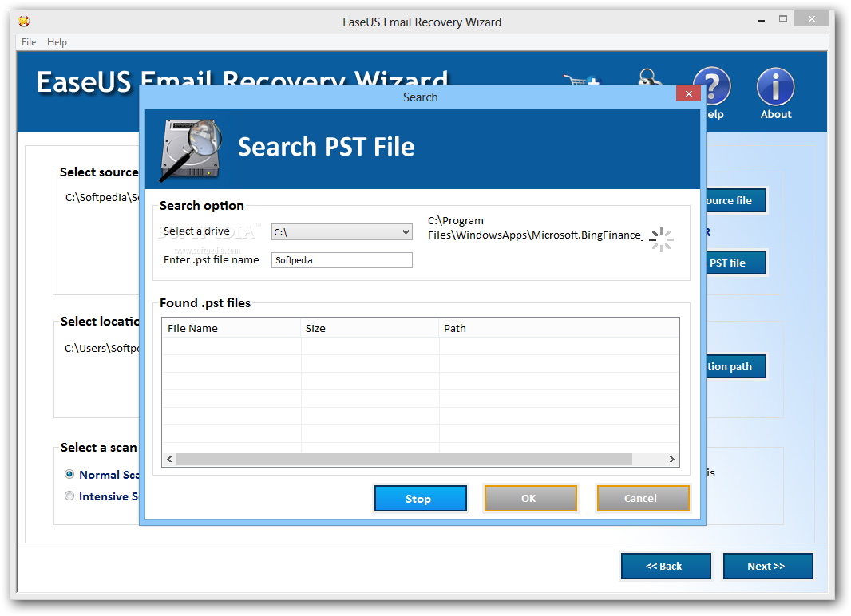This screenshot has width=851, height=616.
Task: Sort by the Path column header
Action: (559, 328)
